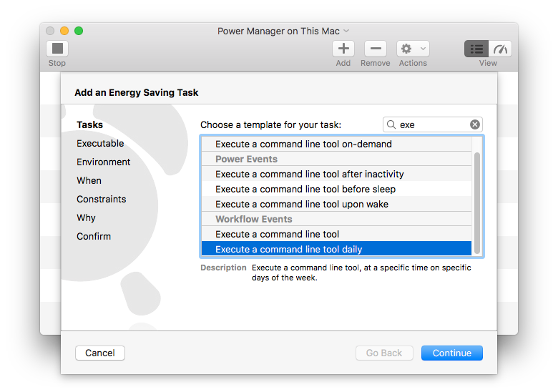Click the Executable step in sidebar
Viewport: 558px width, 392px height.
[x=100, y=143]
